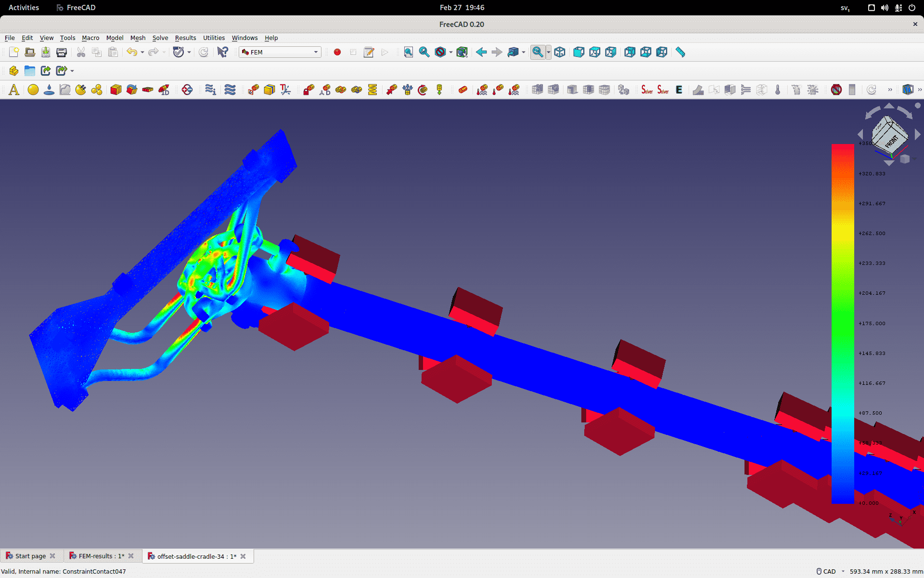Open the Solve menu
Viewport: 924px width, 578px height.
click(160, 38)
